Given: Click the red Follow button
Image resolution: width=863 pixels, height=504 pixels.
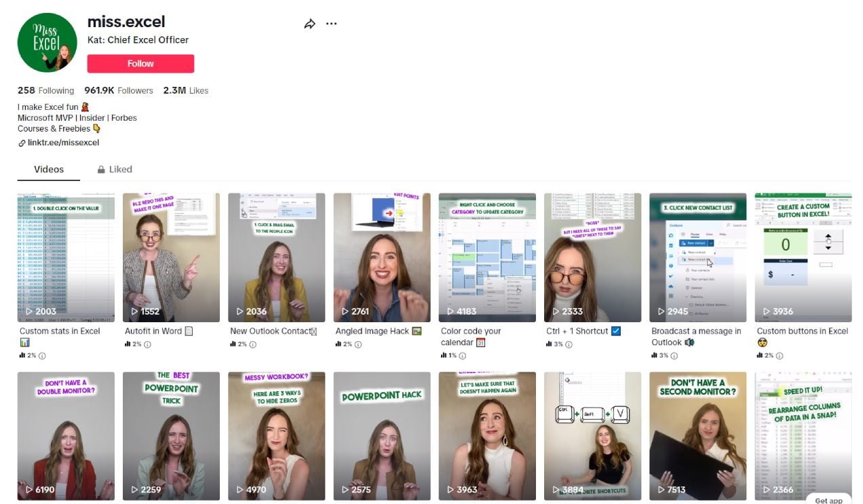Looking at the screenshot, I should click(140, 64).
